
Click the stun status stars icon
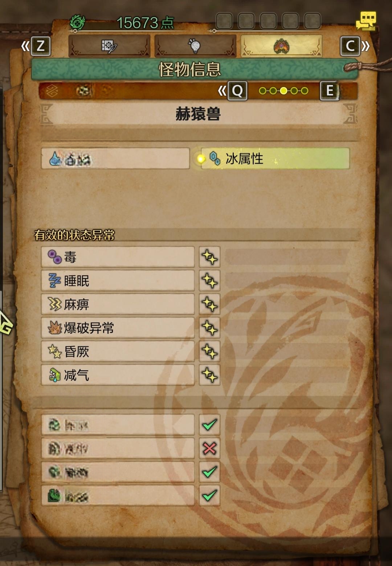[x=55, y=352]
